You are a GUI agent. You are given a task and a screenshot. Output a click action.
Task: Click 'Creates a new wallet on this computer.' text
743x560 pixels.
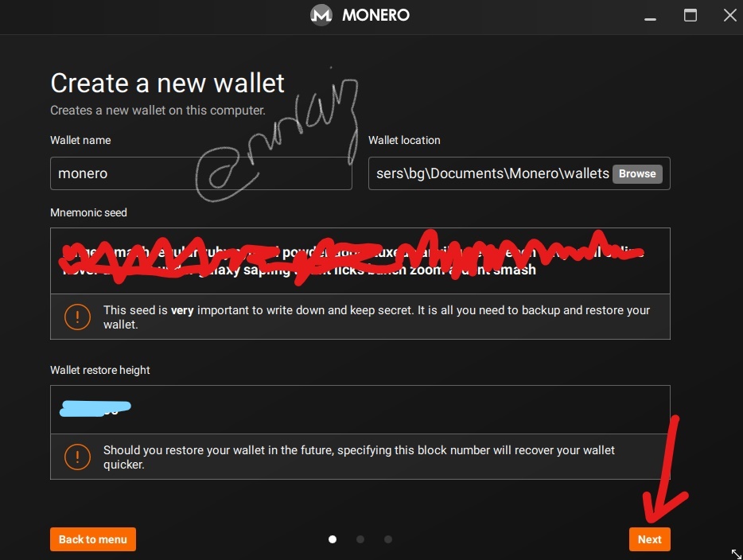point(158,111)
